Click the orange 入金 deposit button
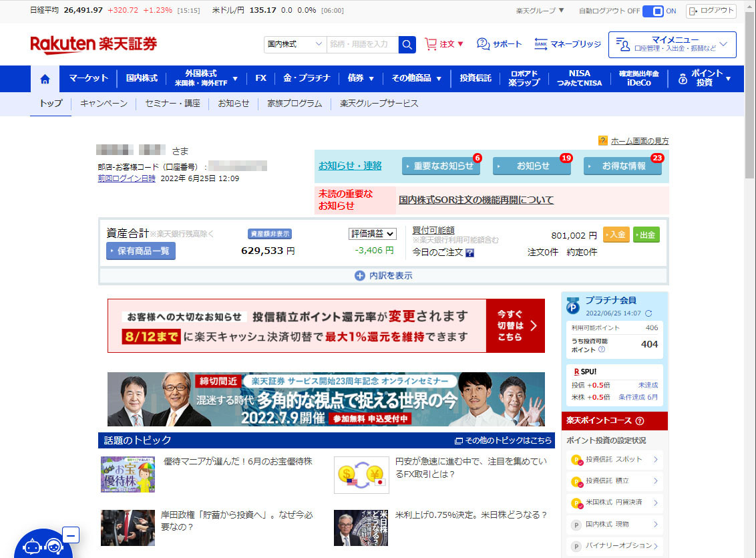 [x=616, y=235]
